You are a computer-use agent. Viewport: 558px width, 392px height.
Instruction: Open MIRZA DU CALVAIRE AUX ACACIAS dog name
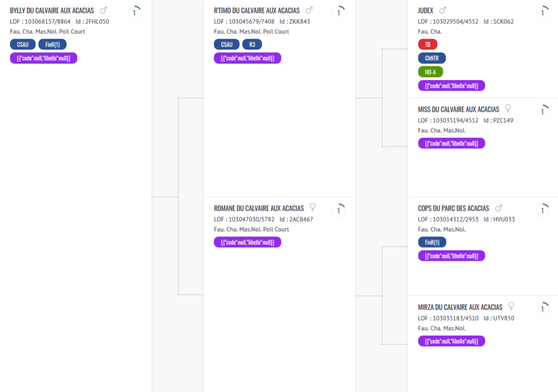[x=460, y=308]
